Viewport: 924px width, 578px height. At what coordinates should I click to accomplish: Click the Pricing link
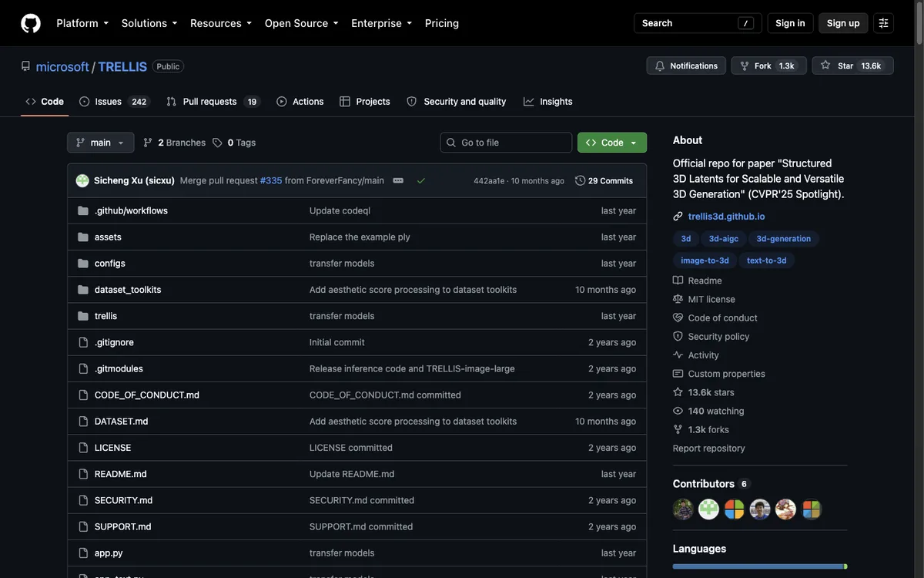[442, 23]
